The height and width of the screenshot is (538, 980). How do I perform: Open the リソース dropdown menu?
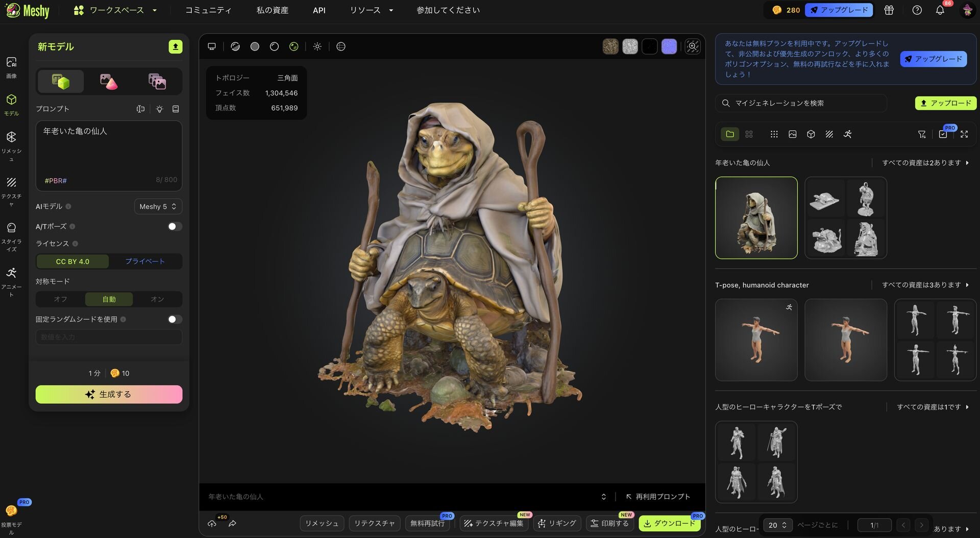click(372, 10)
